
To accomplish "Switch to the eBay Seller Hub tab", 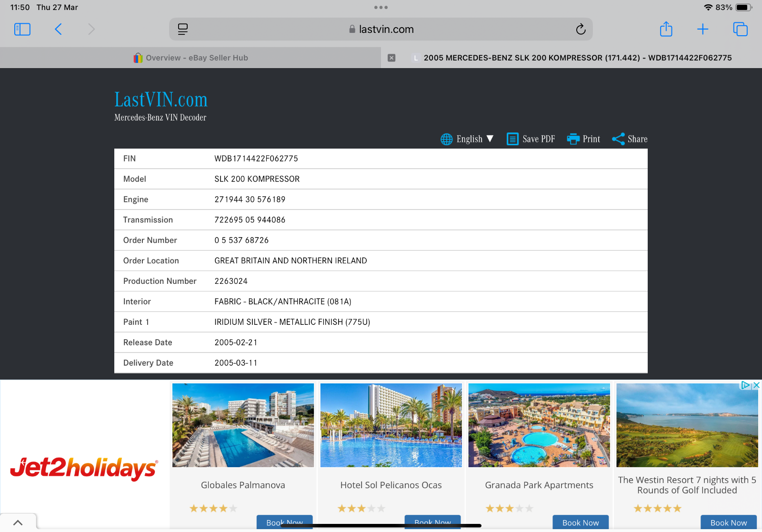I will 190,58.
